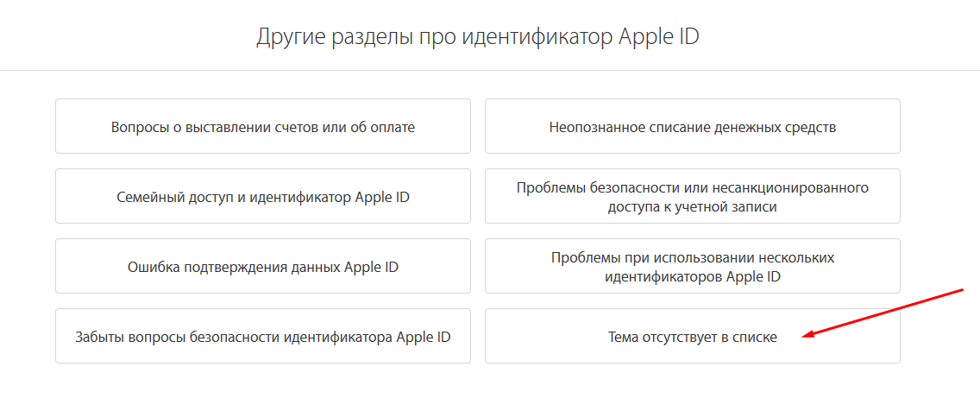Select the forgotten security questions tile

point(262,336)
